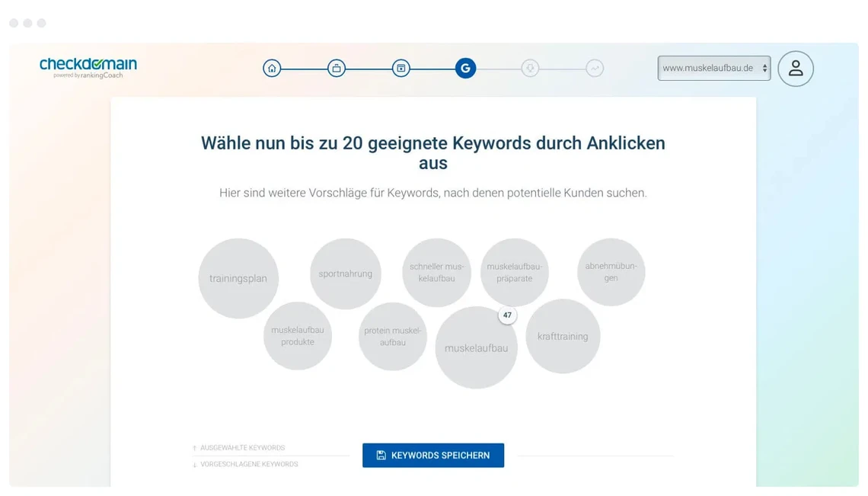Open the greyed-out trend chart step
This screenshot has height=496, width=868.
[595, 69]
